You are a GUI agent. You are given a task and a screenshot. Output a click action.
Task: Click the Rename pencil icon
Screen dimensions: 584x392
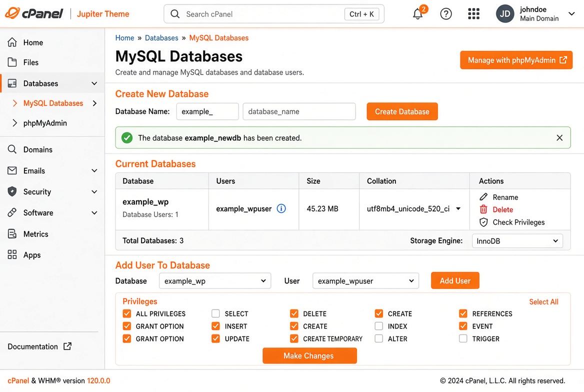pos(483,196)
